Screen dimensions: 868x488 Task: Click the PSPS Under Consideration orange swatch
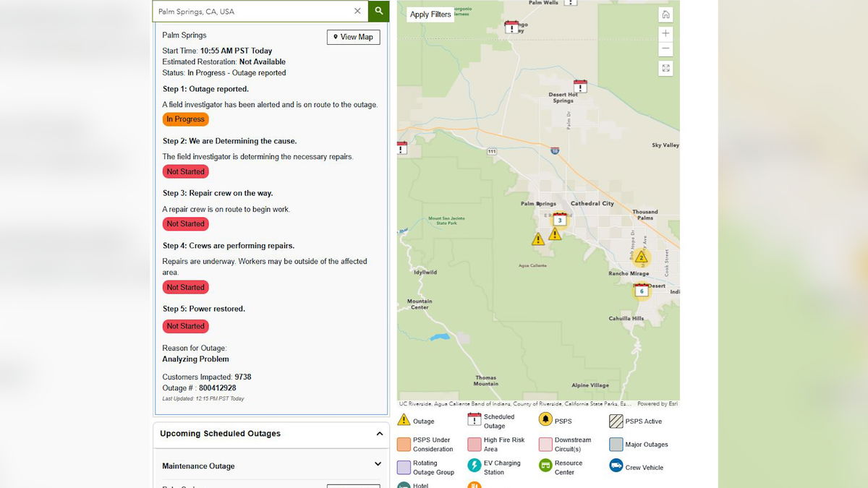coord(404,444)
